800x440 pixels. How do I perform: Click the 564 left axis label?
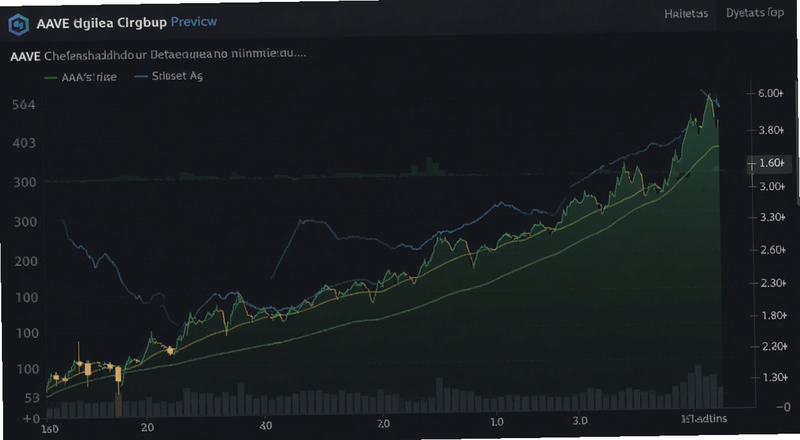coord(24,105)
